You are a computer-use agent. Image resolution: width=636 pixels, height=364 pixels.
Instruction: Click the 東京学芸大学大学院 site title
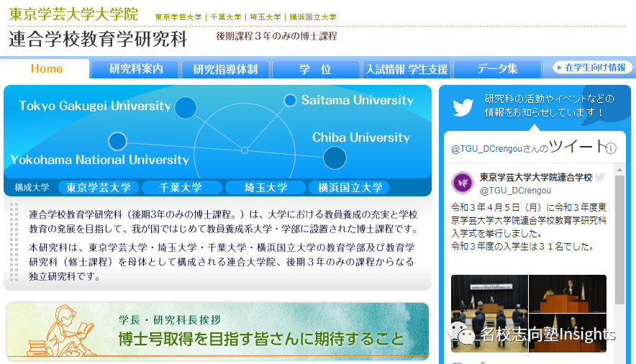(x=73, y=14)
